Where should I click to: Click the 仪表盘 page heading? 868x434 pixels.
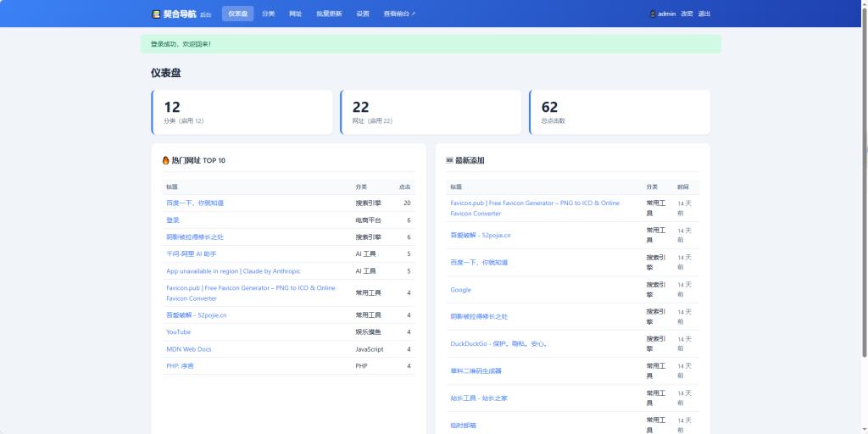165,73
